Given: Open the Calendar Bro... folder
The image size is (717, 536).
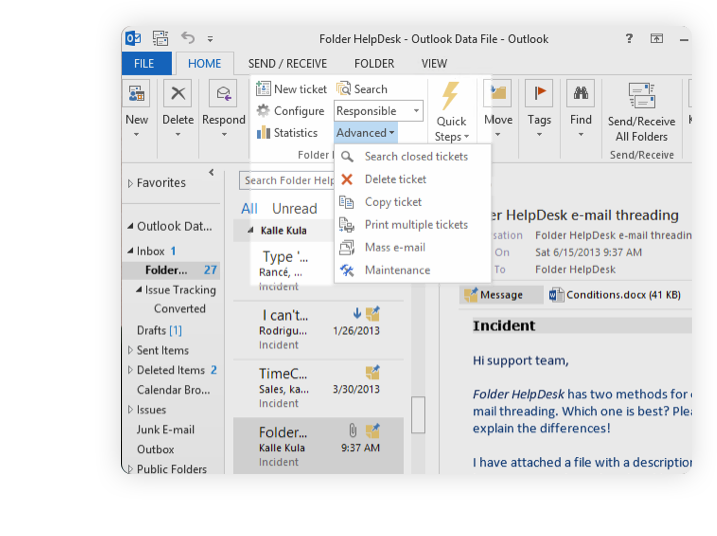Looking at the screenshot, I should click(173, 390).
